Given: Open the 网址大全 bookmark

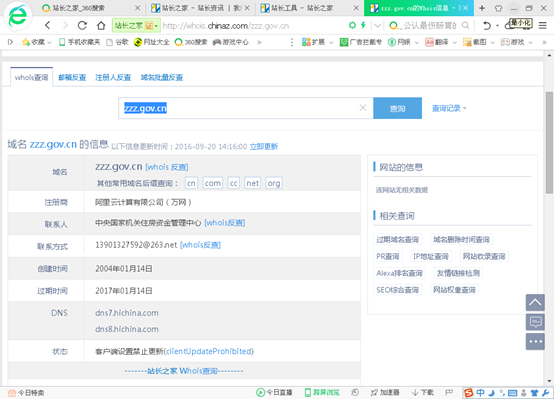Looking at the screenshot, I should (152, 42).
